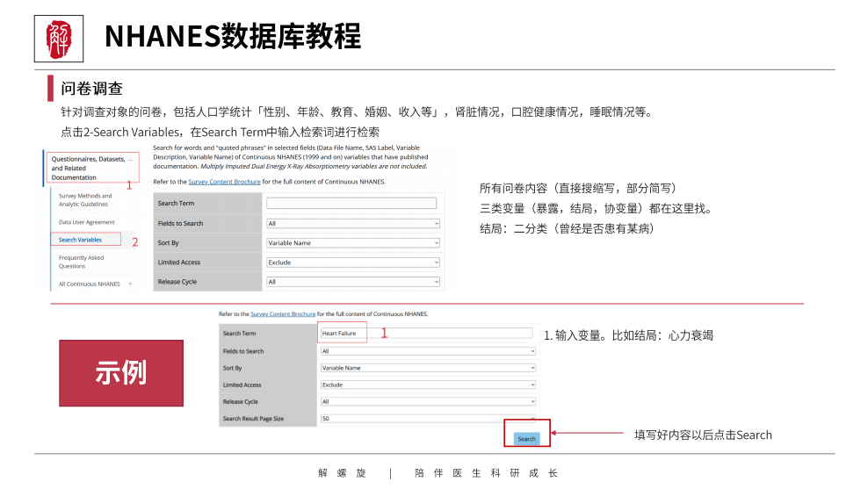Viewport: 868px width, 489px height.
Task: Click the footer text 解螺旋
Action: coord(342,473)
